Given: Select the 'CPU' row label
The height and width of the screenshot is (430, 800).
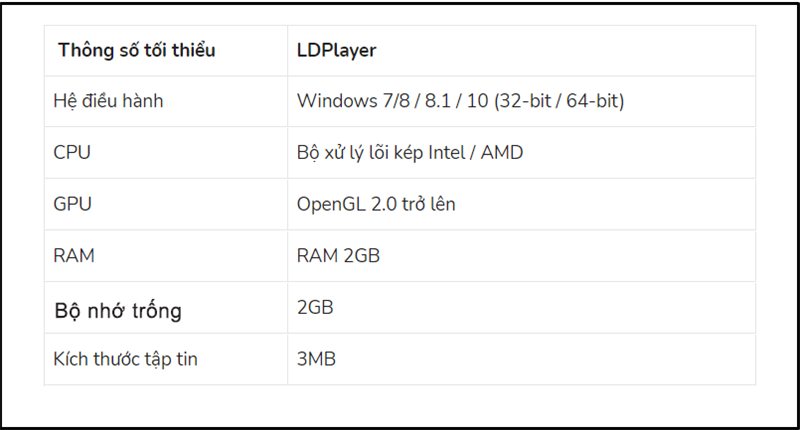Looking at the screenshot, I should [x=71, y=153].
